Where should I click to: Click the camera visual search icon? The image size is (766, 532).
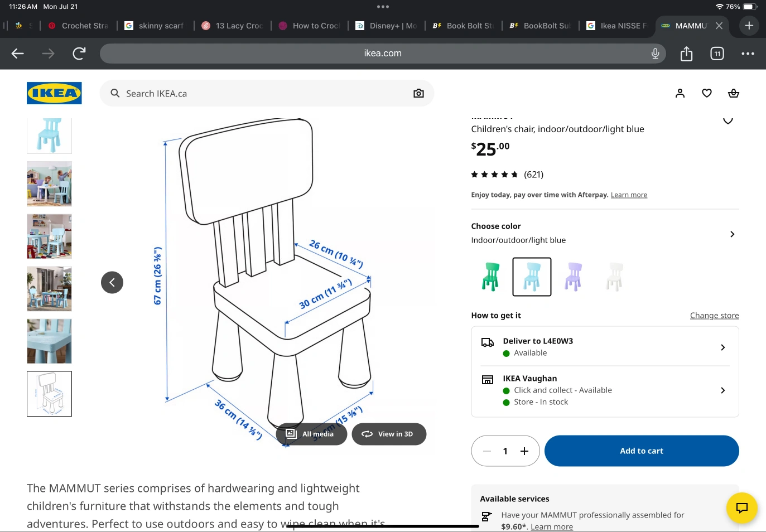click(418, 93)
